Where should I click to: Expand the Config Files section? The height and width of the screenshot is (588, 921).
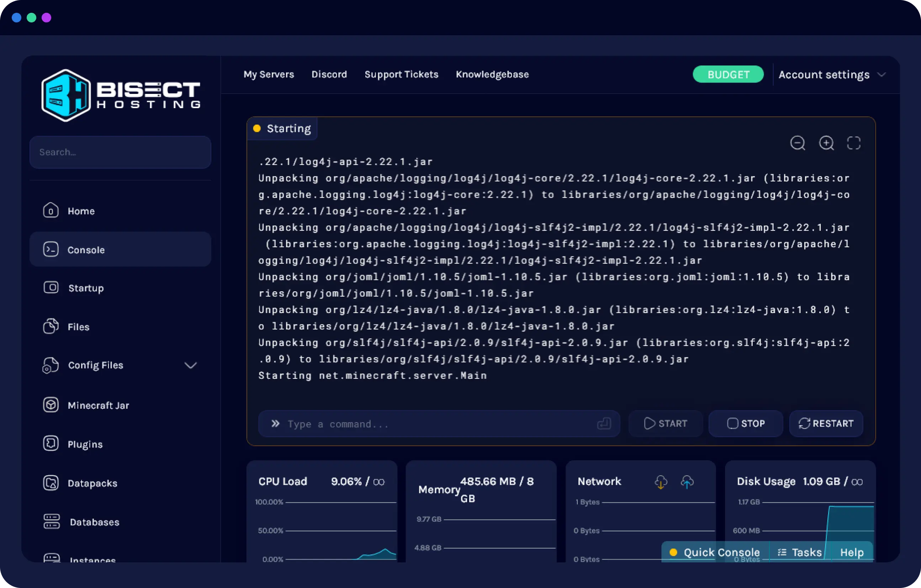[x=190, y=365]
